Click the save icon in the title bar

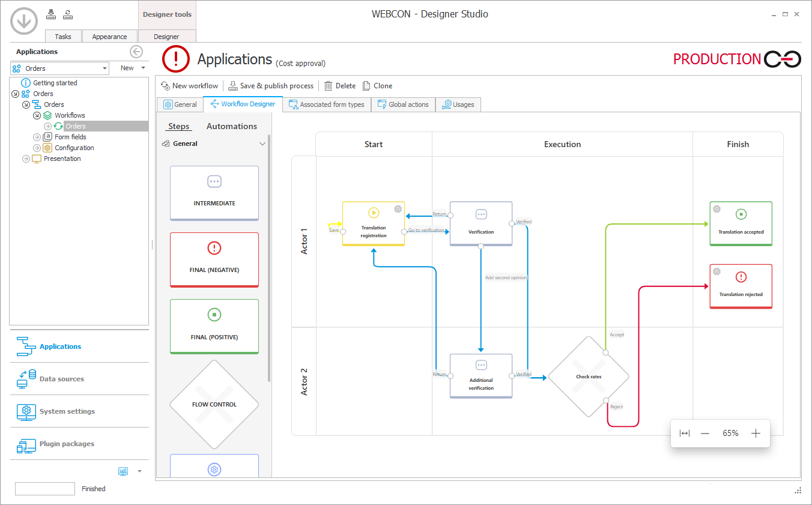point(51,14)
